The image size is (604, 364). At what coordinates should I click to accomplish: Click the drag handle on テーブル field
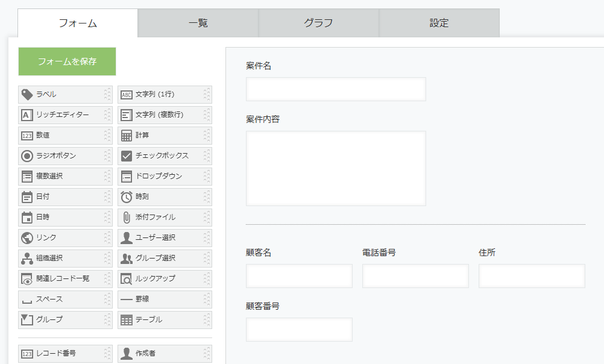tap(207, 319)
